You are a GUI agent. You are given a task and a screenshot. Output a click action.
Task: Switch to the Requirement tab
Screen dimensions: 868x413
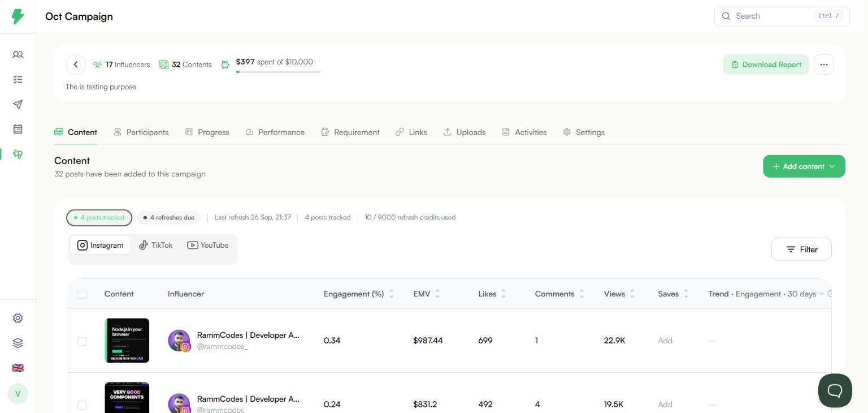point(350,132)
